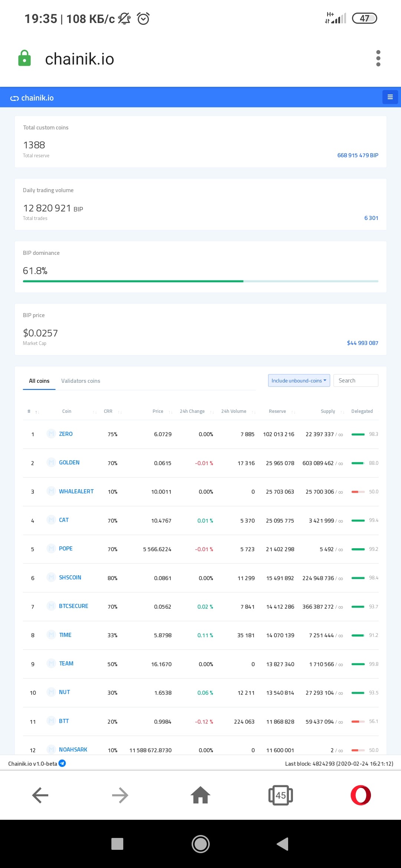Click daily trading volume 12 820 921

coord(47,208)
